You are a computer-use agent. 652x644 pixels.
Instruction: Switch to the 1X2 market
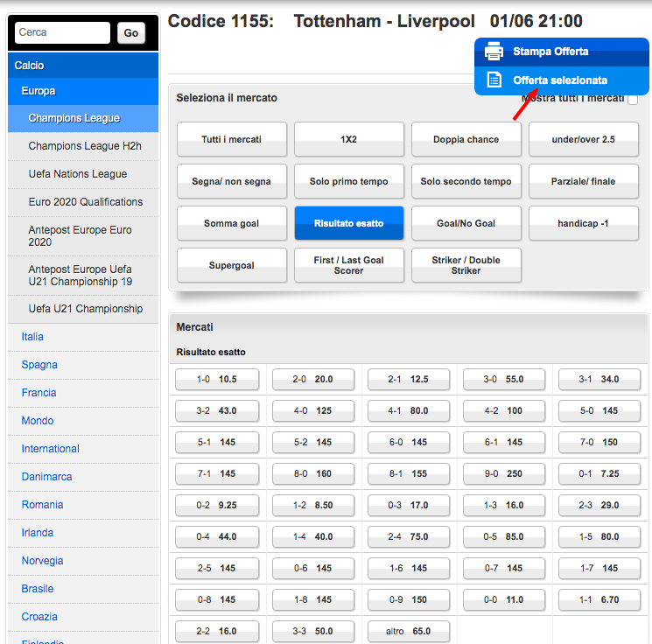(x=349, y=139)
